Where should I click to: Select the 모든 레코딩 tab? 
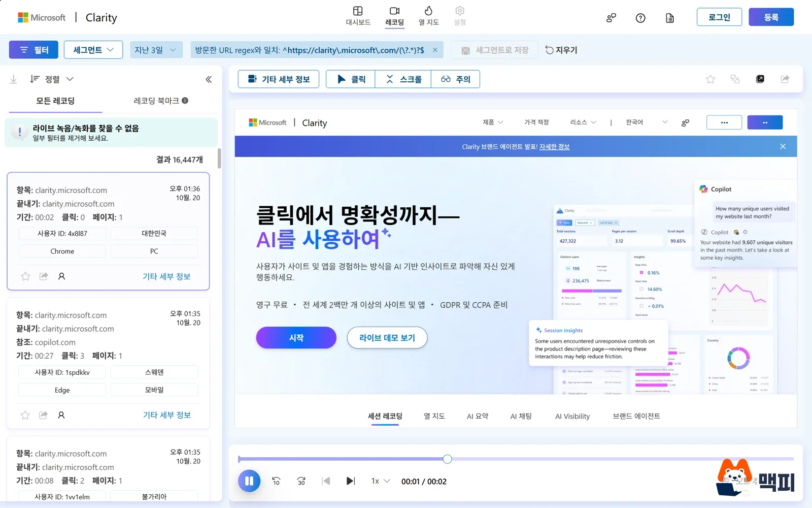pyautogui.click(x=55, y=101)
